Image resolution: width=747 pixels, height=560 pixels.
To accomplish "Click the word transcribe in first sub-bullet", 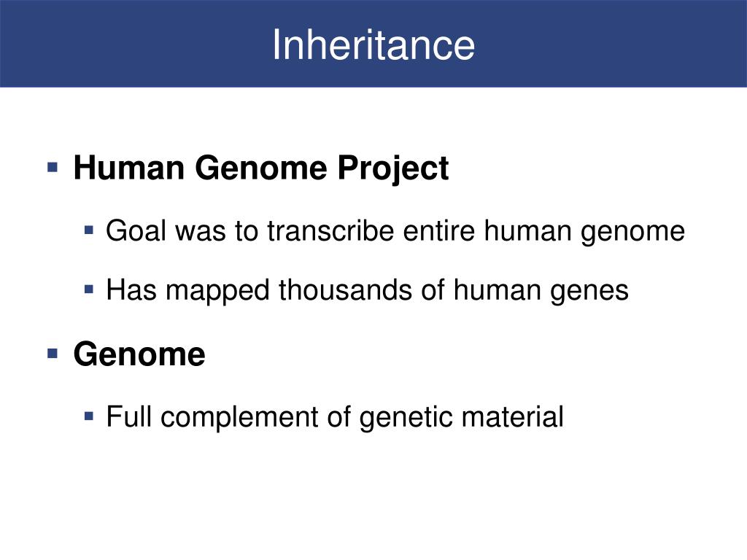I will (330, 230).
